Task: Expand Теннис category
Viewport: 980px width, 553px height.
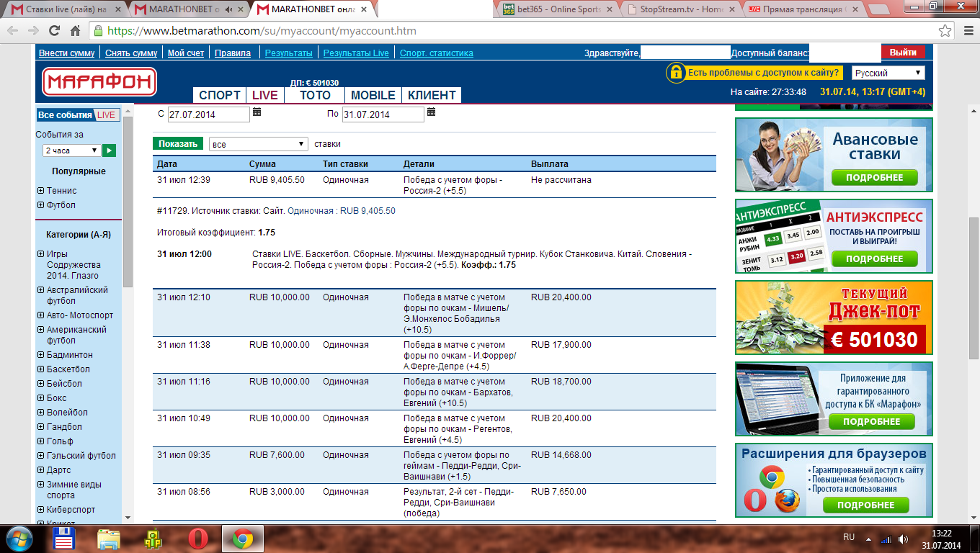Action: (40, 191)
